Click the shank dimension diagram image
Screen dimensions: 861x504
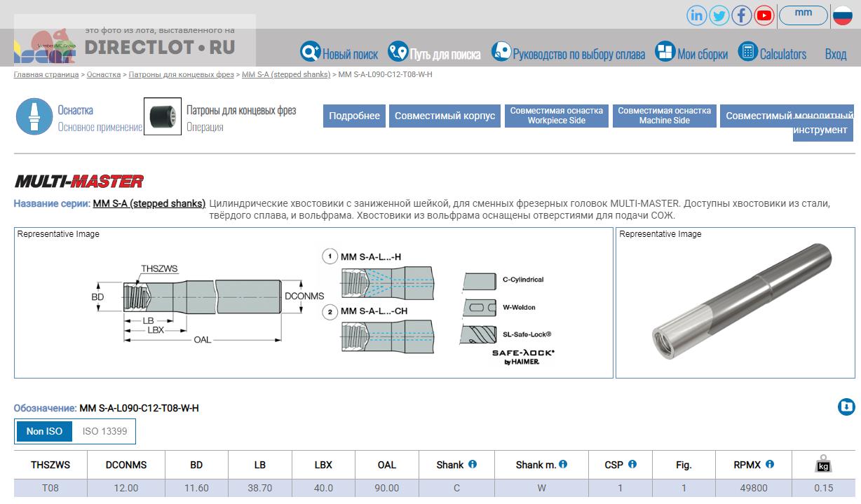[x=313, y=303]
